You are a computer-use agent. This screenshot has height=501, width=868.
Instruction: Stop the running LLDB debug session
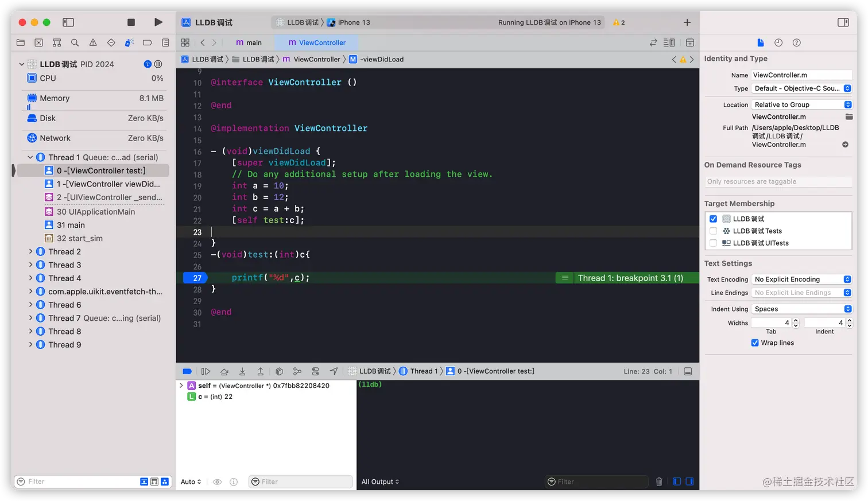(x=131, y=22)
